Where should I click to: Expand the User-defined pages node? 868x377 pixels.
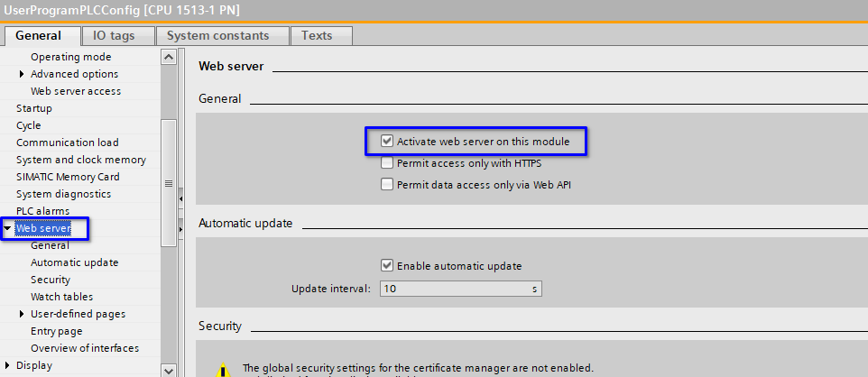pos(22,314)
